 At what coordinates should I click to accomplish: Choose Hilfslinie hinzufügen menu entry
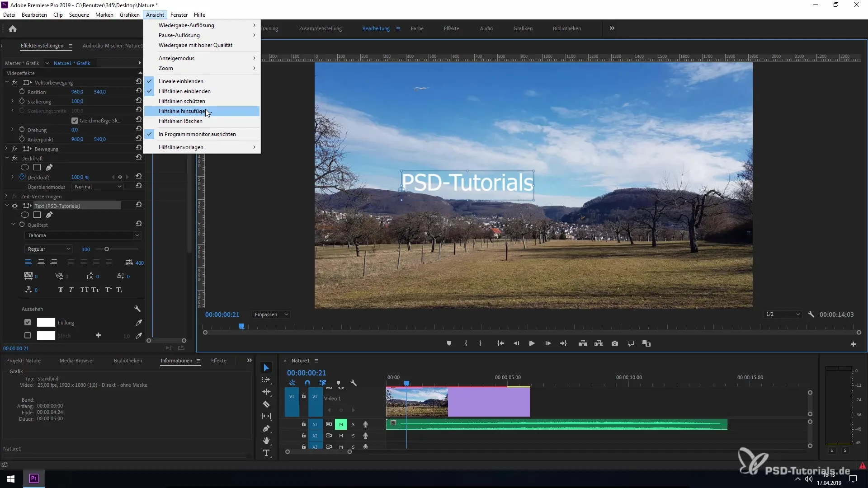point(202,111)
